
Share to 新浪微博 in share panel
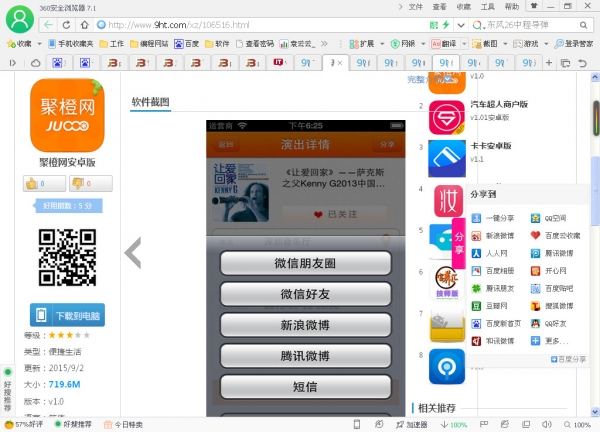tap(492, 236)
